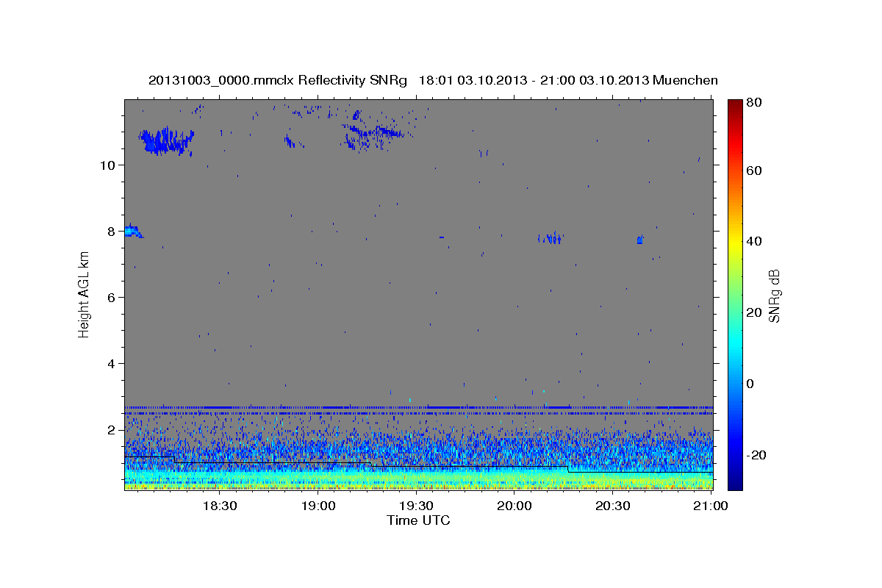Click the height tick label 2
This screenshot has height=588, width=882.
tap(110, 429)
